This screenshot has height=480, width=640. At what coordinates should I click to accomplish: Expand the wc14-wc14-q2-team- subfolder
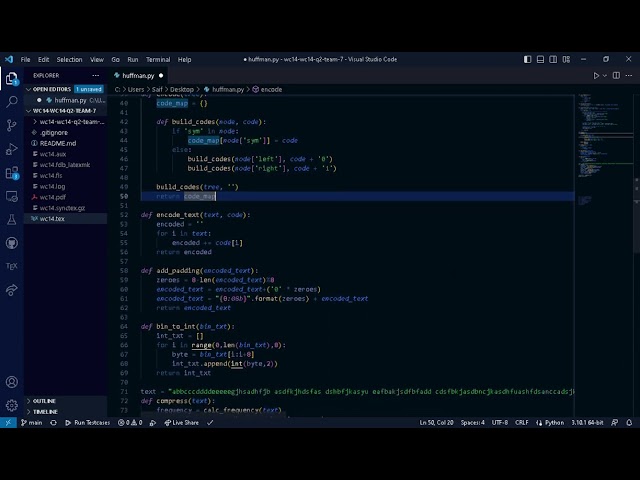pyautogui.click(x=65, y=122)
